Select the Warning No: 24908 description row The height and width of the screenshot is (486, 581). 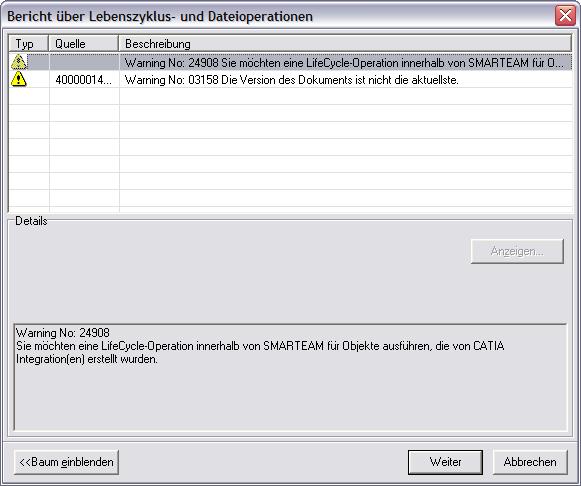[x=345, y=63]
